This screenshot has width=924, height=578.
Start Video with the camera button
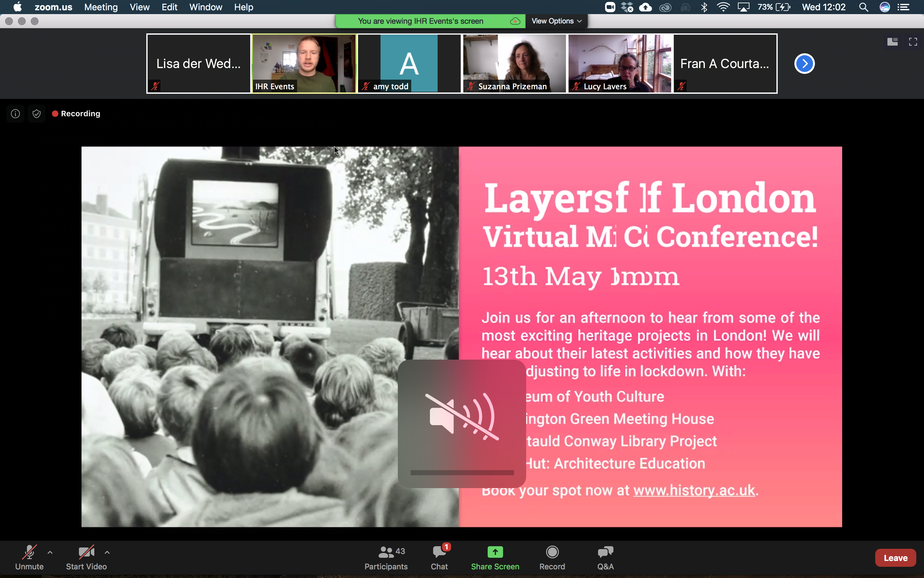pos(86,557)
